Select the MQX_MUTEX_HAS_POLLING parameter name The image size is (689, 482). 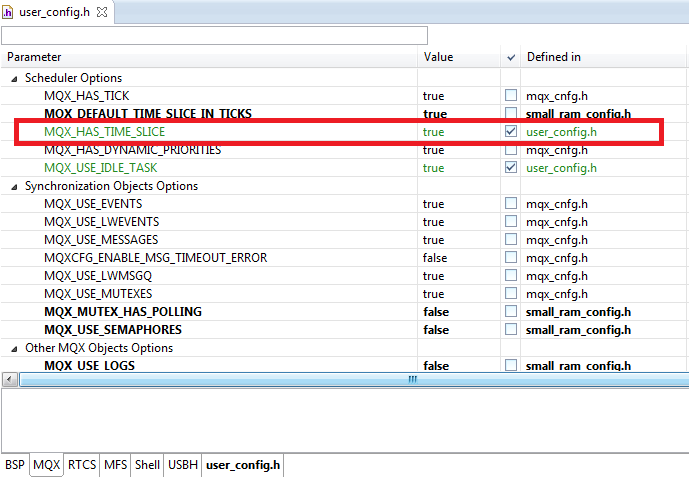(x=123, y=312)
